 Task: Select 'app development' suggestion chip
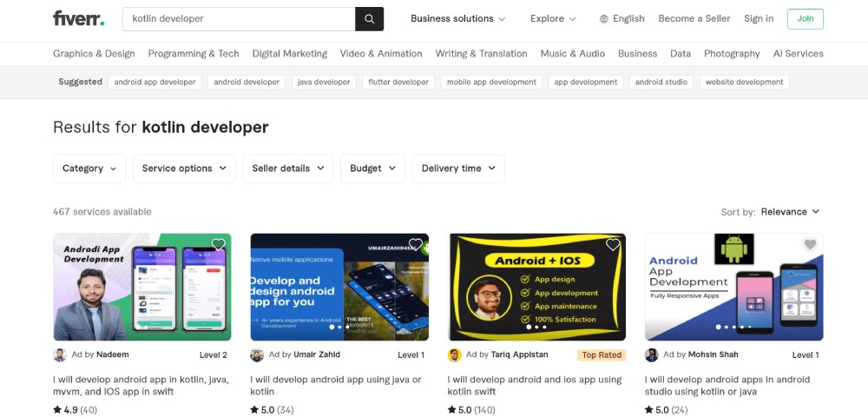click(586, 82)
